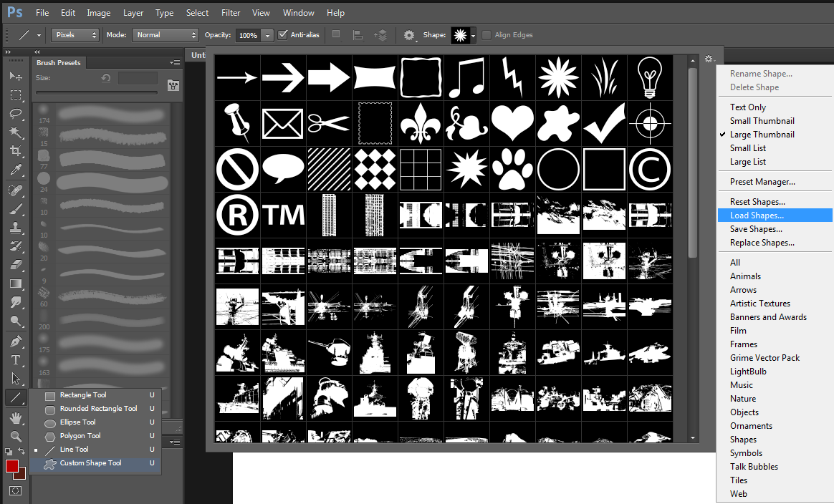Select the Custom Shape Tool from the flyout
The image size is (834, 504).
(90, 463)
